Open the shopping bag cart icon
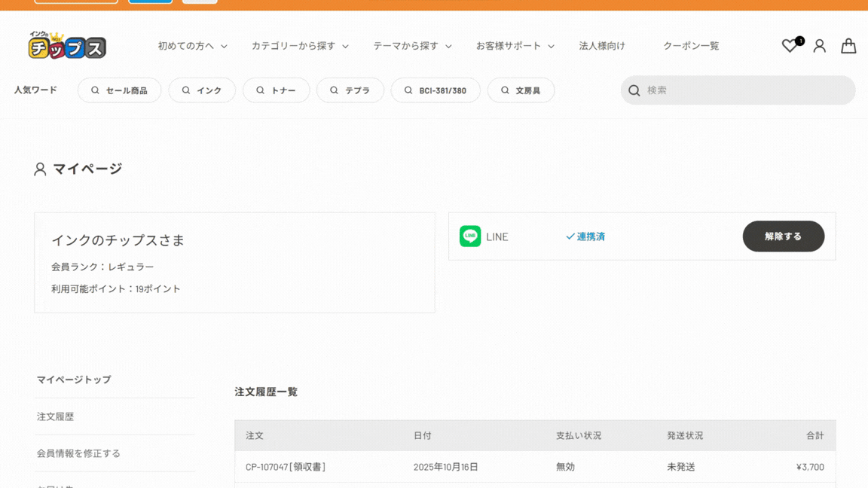 coord(848,46)
